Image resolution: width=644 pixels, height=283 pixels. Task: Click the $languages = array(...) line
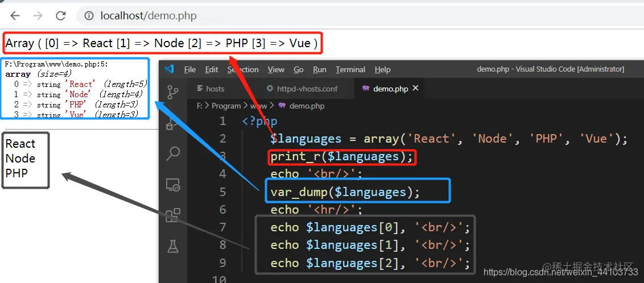(x=449, y=139)
